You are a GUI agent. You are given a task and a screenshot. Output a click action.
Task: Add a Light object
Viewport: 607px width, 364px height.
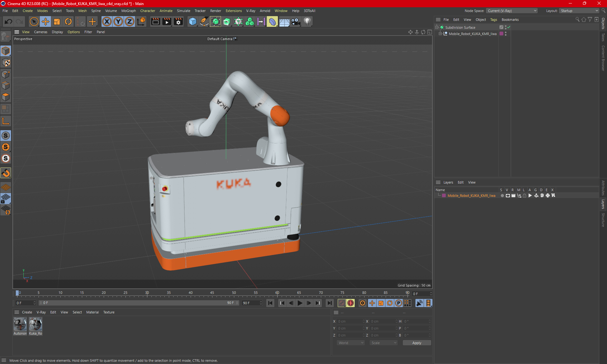tap(307, 21)
